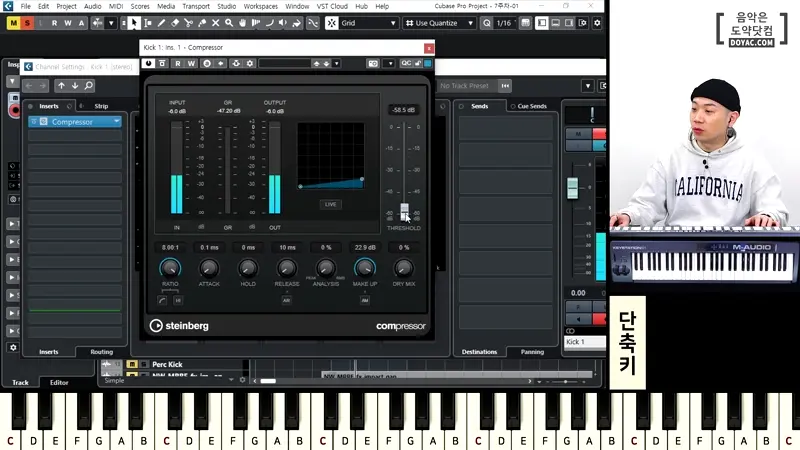Select the Play speaker tool

pos(283,23)
